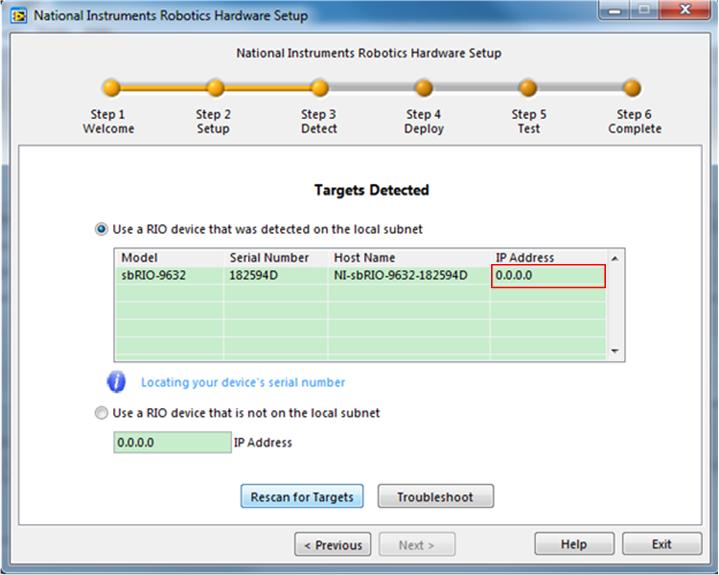719x575 pixels.
Task: Click the LabVIEW app icon in title bar
Action: tap(18, 16)
